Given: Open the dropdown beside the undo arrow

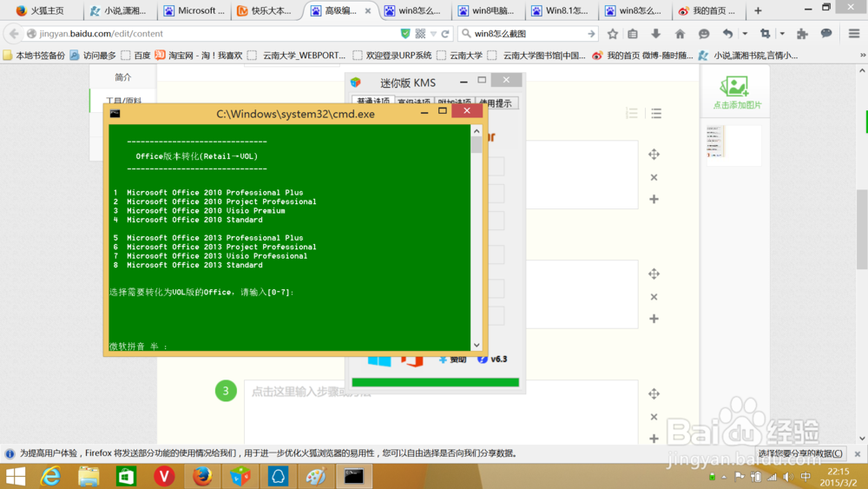Looking at the screenshot, I should [745, 34].
